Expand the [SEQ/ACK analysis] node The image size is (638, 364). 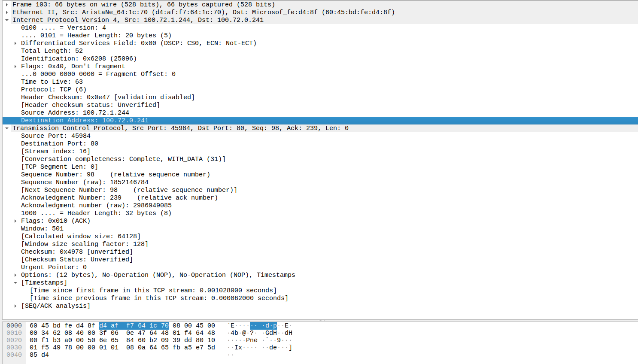15,306
